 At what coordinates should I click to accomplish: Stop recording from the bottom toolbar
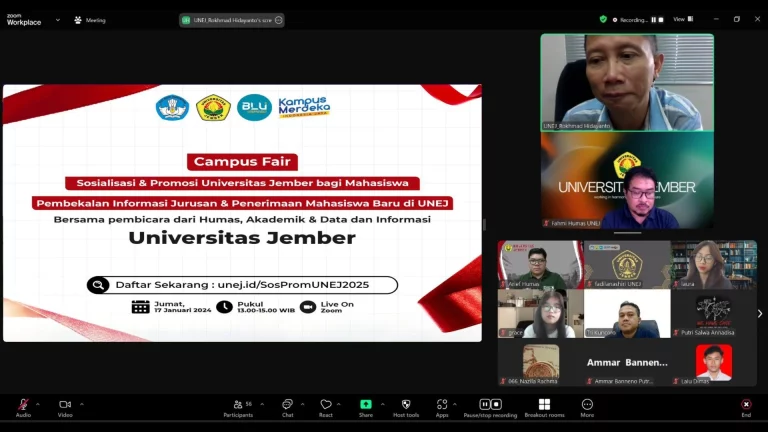tap(496, 405)
